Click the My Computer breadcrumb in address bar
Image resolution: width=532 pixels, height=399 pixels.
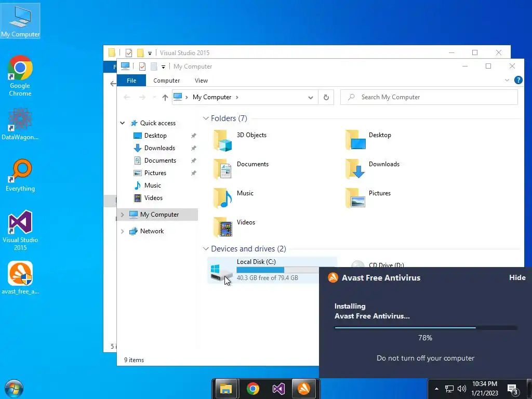coord(212,97)
